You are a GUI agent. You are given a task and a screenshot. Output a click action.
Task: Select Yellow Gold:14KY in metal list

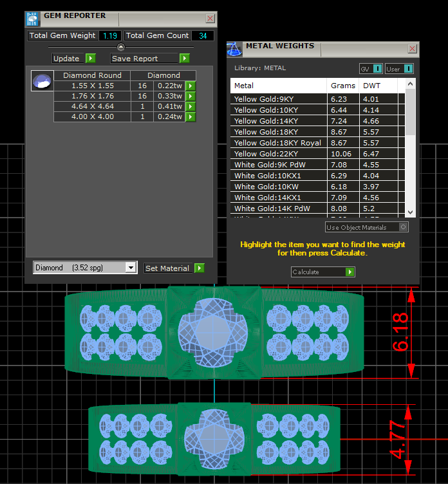278,121
